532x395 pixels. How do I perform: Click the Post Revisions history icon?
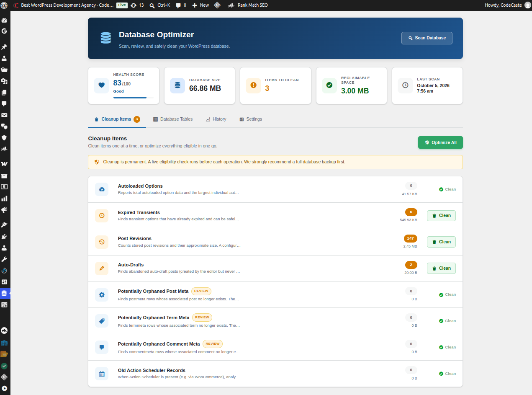[102, 242]
